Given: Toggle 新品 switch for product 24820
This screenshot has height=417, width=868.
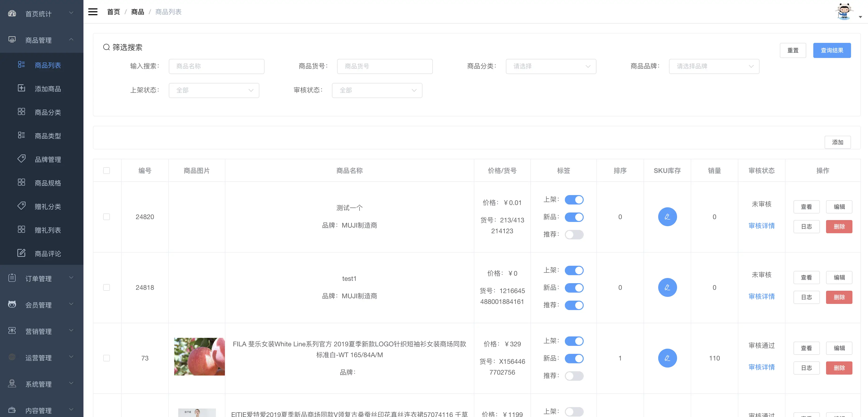Looking at the screenshot, I should pos(574,217).
